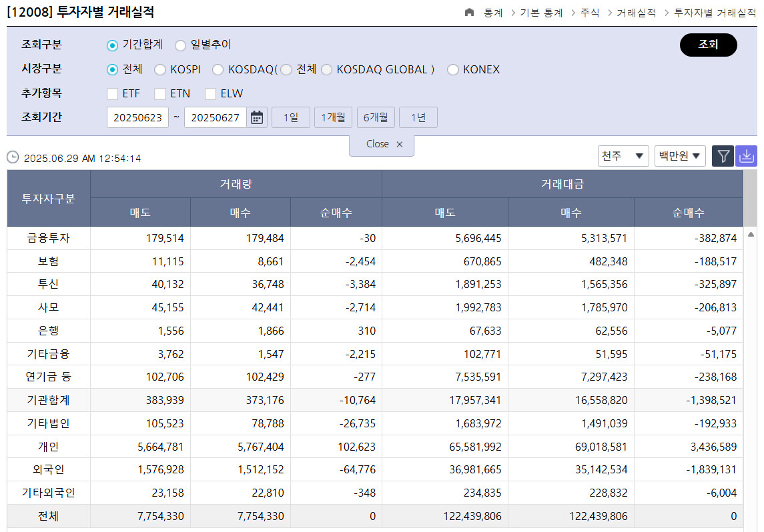Click the download data icon

(x=747, y=156)
